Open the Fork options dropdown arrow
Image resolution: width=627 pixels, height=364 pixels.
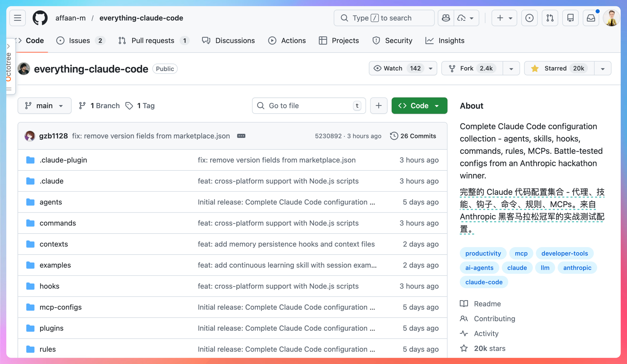[511, 68]
